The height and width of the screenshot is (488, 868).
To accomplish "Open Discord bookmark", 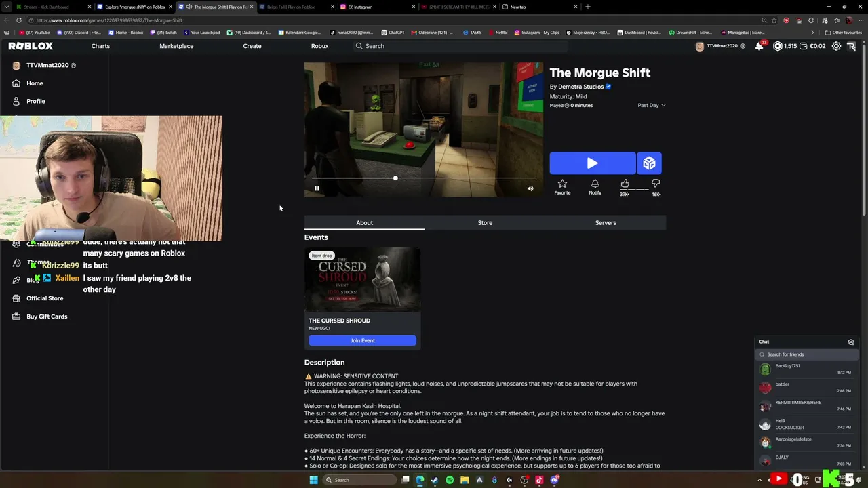I will [x=79, y=33].
